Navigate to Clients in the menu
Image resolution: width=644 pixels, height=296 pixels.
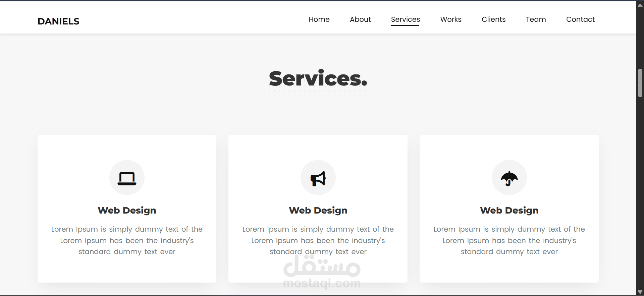493,19
